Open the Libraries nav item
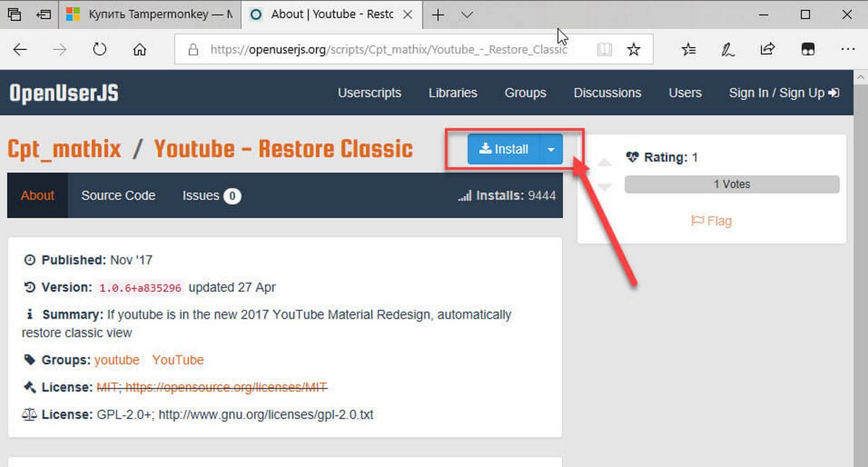This screenshot has height=467, width=868. [453, 93]
